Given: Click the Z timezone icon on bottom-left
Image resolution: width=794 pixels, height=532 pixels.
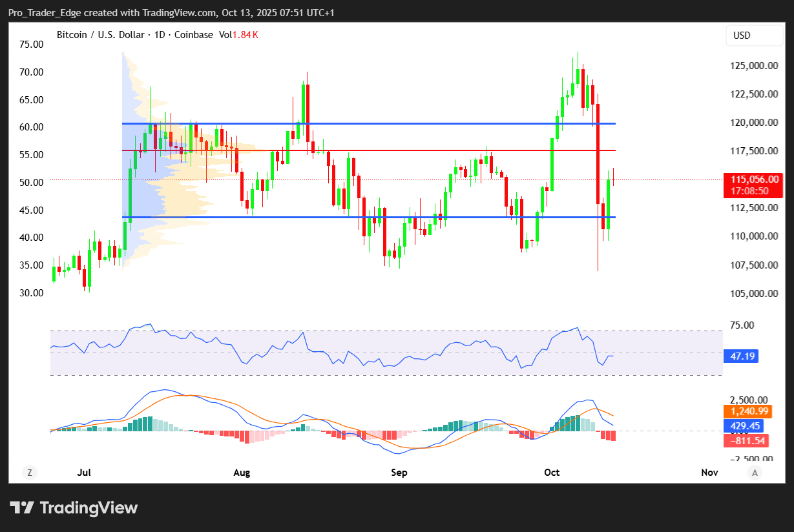Looking at the screenshot, I should (x=29, y=473).
